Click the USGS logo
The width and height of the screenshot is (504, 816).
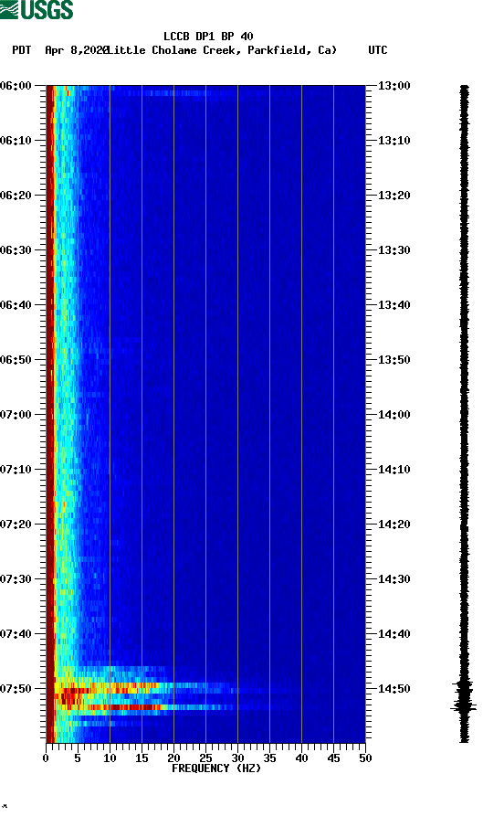point(37,9)
